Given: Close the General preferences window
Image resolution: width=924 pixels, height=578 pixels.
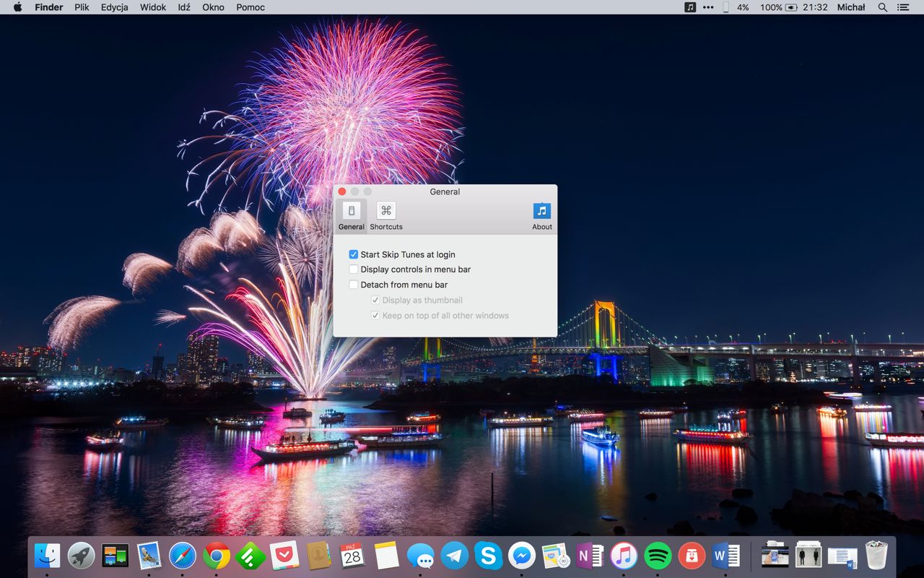Looking at the screenshot, I should pos(342,191).
